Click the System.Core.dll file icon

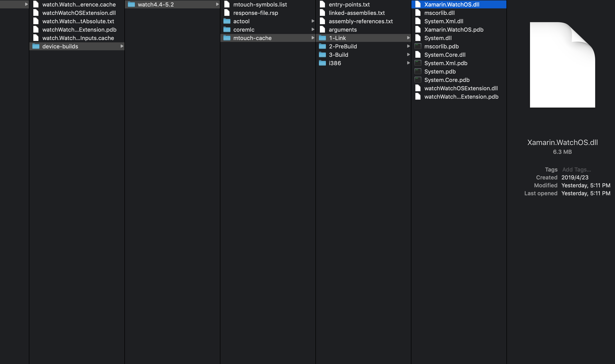pos(418,55)
